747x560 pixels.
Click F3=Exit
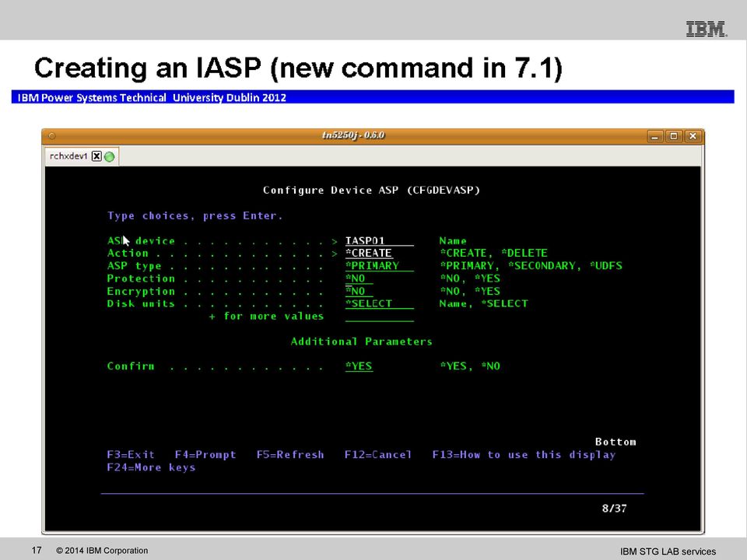pyautogui.click(x=131, y=455)
